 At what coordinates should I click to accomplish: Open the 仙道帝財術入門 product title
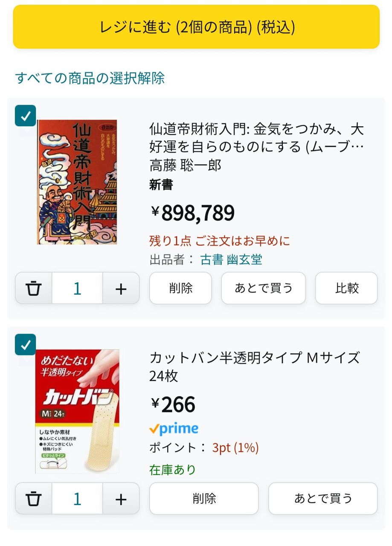click(256, 138)
